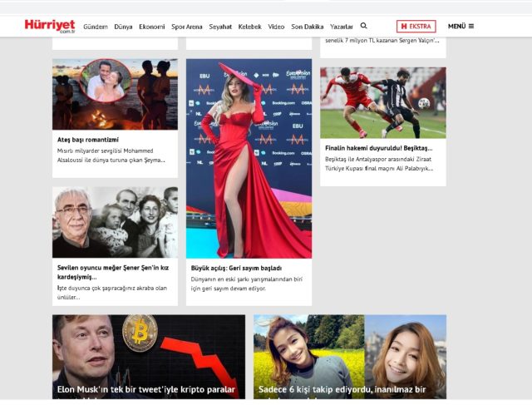Open the Kelebek section
Screen dimensions: 532x405
[x=249, y=27]
